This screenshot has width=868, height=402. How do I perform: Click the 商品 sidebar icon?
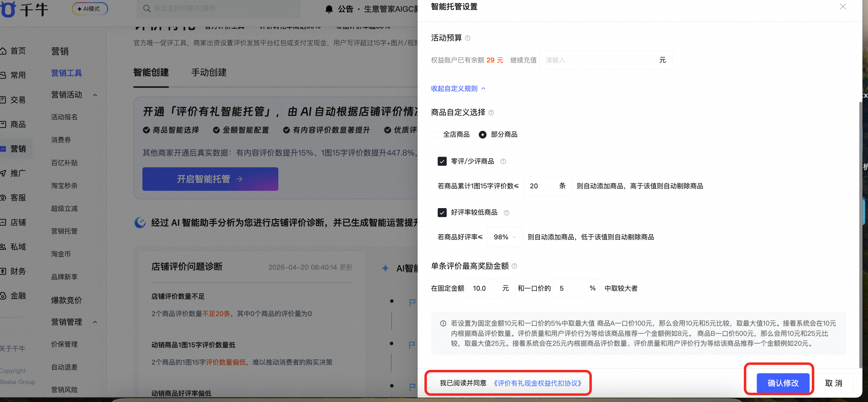(x=3, y=124)
